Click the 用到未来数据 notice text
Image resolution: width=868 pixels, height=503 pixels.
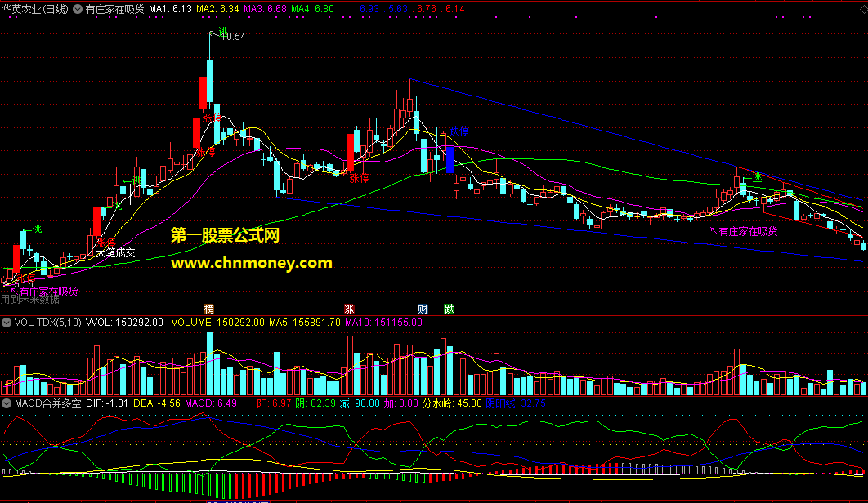tap(30, 300)
